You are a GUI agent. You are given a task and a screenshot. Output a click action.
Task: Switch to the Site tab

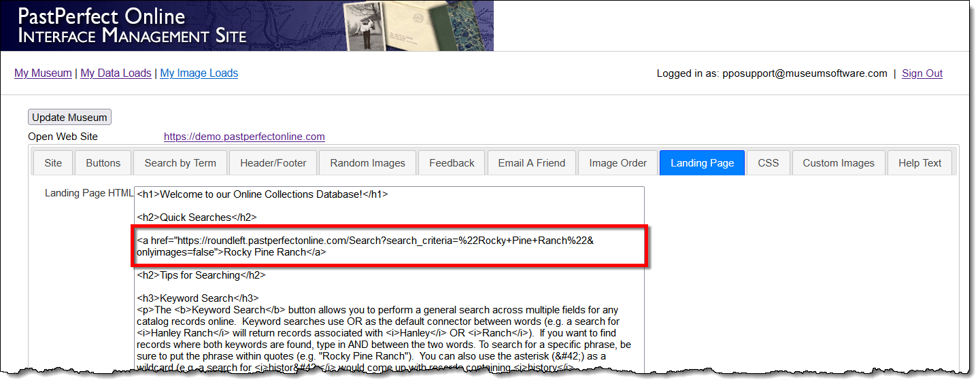53,163
